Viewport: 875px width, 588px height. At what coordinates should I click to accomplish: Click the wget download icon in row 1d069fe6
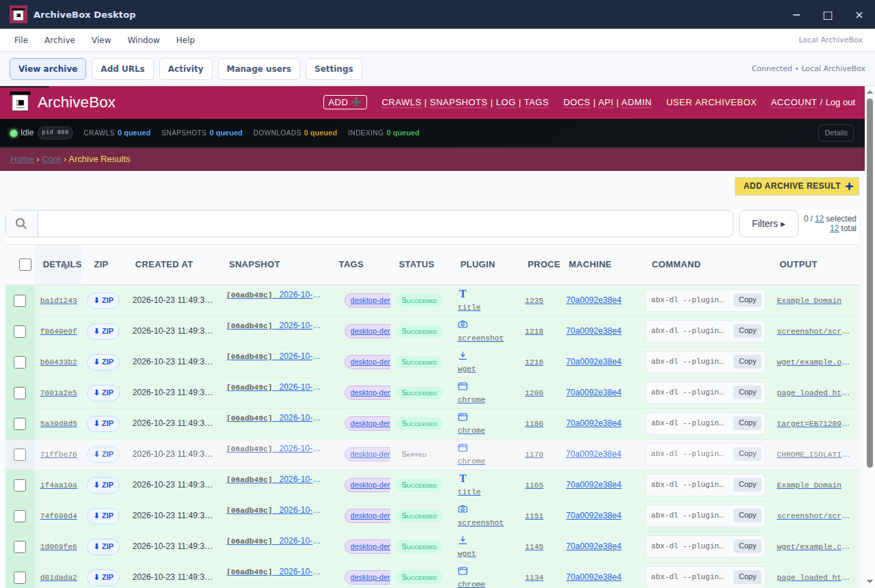click(x=463, y=539)
